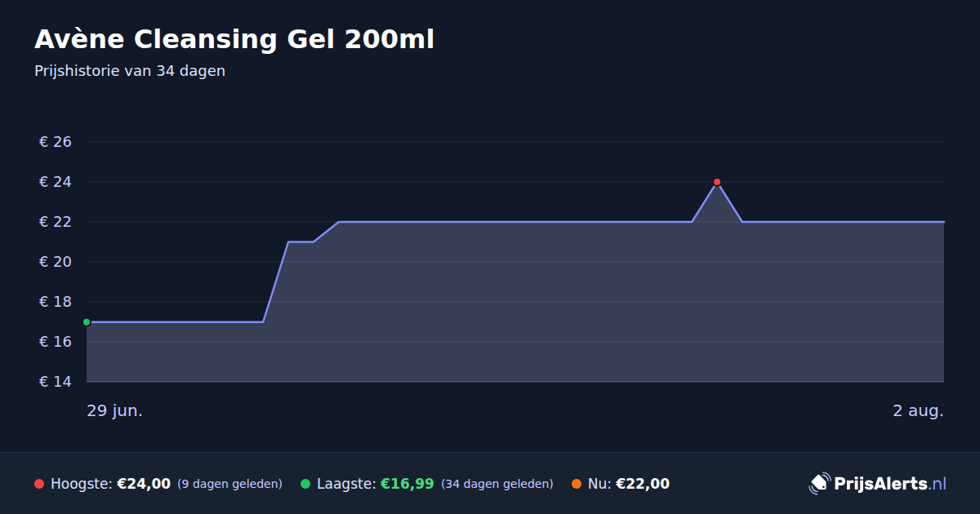Click the orange Nu legend dot

577,484
